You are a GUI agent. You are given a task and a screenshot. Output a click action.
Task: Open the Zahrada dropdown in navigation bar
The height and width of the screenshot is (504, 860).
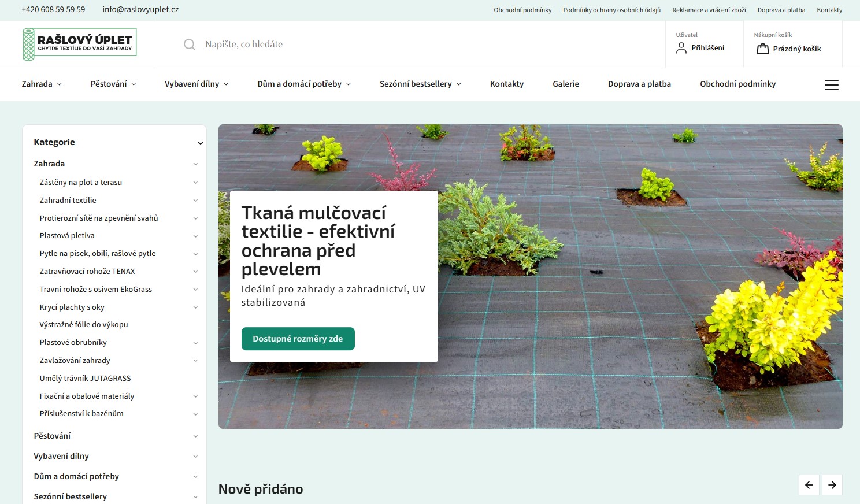pyautogui.click(x=42, y=84)
